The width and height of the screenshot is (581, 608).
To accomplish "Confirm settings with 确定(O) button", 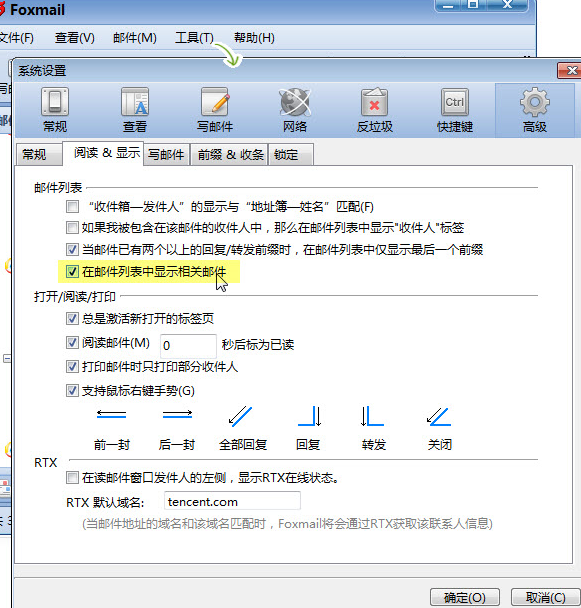I will [x=465, y=597].
